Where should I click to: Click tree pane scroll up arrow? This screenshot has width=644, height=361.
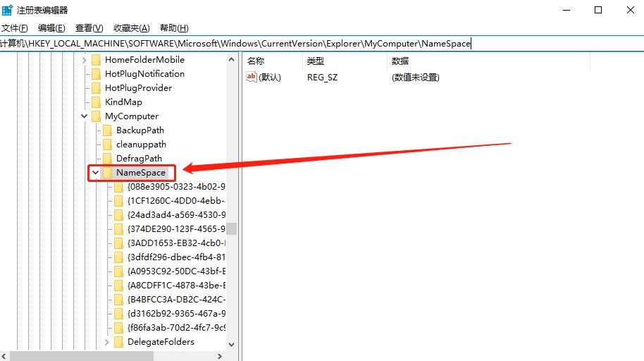tap(232, 60)
